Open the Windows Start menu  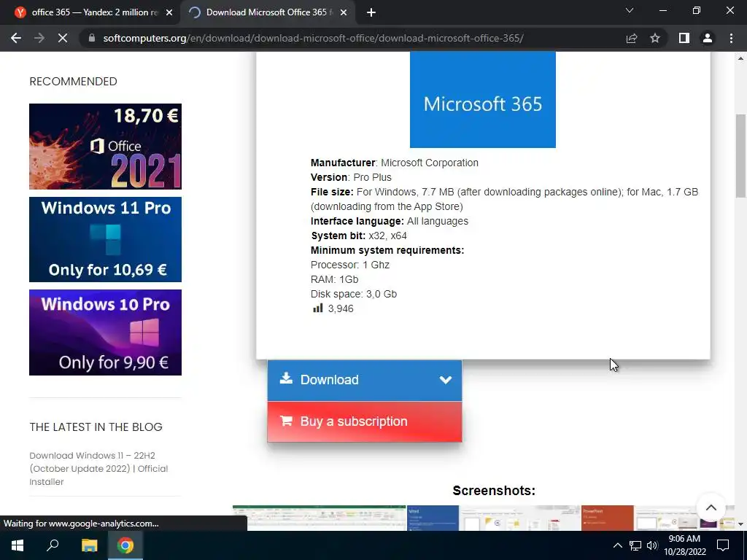pos(18,545)
